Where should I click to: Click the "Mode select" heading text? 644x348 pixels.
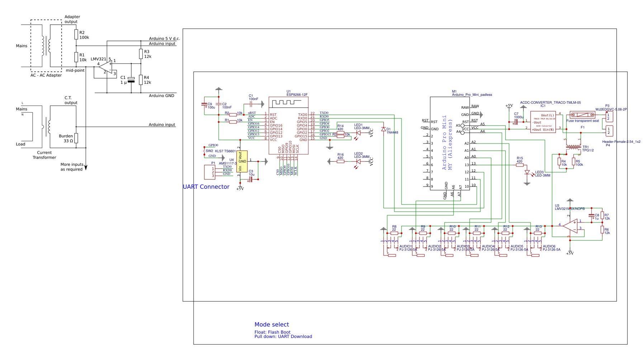[x=271, y=324]
